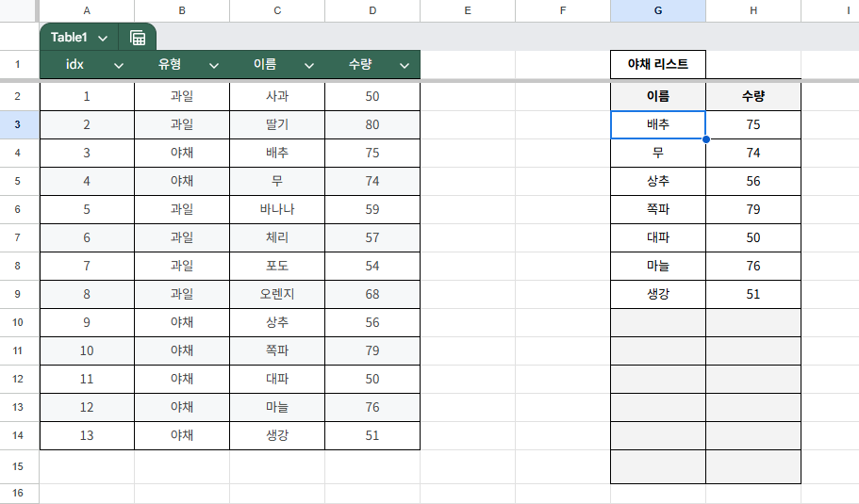The width and height of the screenshot is (859, 504).
Task: Select column B header
Action: [182, 10]
